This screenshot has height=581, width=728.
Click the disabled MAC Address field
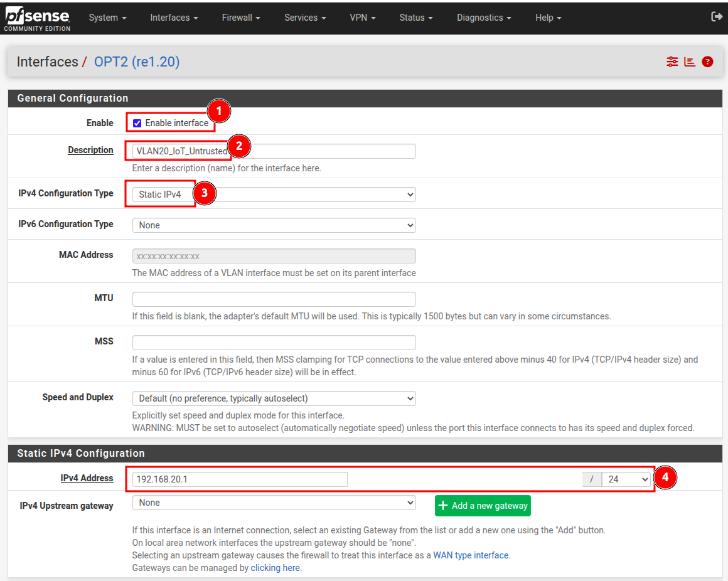[274, 256]
